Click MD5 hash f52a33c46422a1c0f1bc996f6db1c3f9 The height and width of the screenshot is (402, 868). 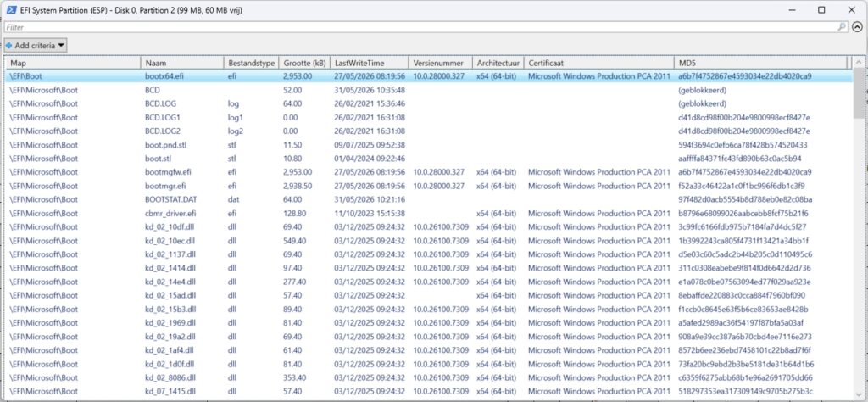click(741, 186)
